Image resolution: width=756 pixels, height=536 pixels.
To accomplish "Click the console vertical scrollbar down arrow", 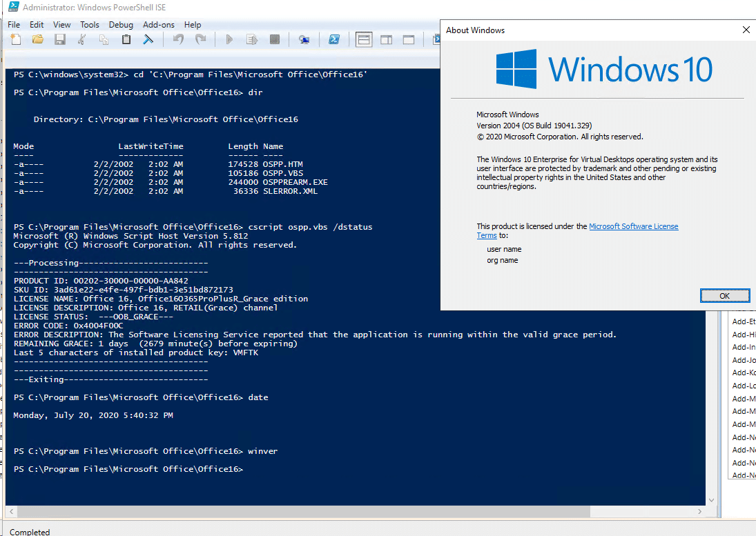I will coord(712,500).
